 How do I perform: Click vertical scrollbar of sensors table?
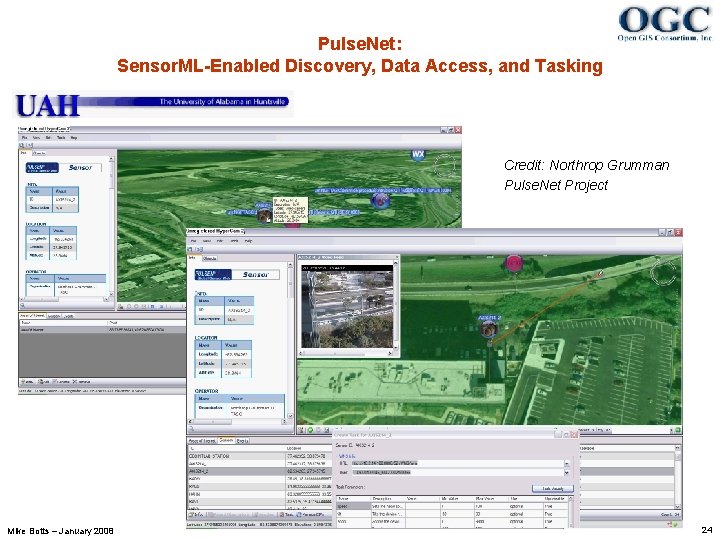678,477
